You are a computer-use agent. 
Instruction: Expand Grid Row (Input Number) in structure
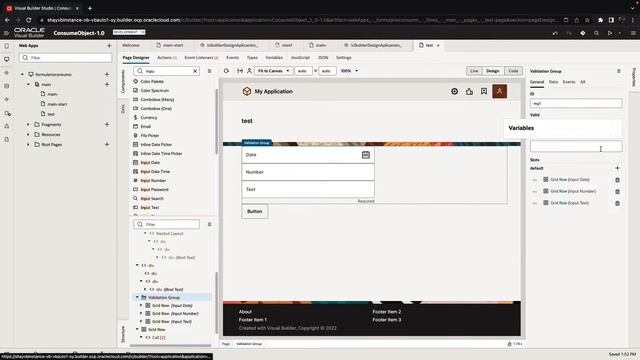tap(141, 313)
